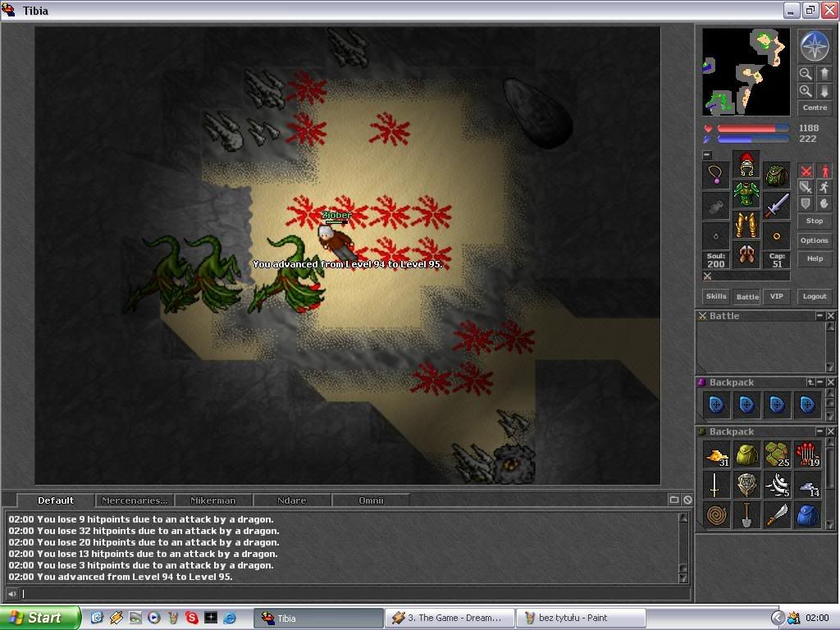Toggle the VIP list window
Viewport: 840px width, 630px height.
(x=776, y=296)
